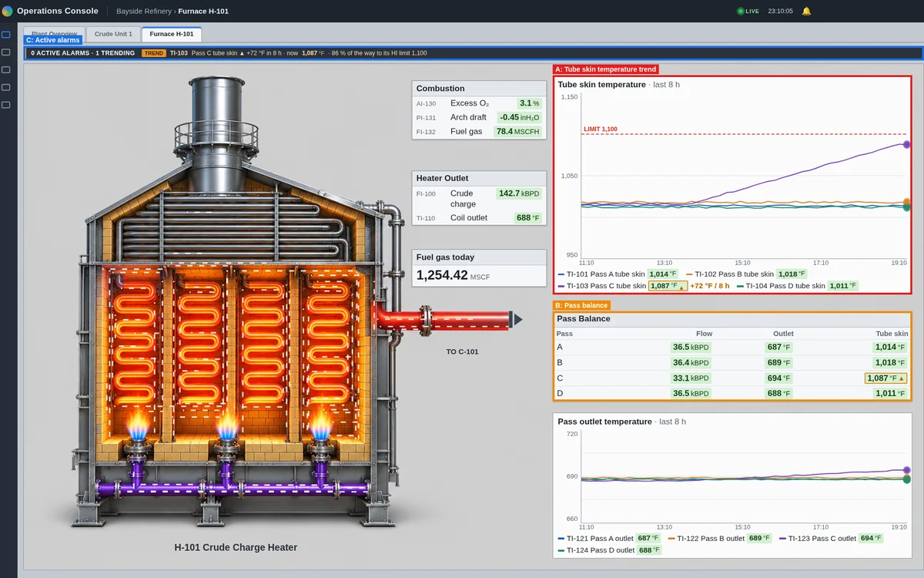This screenshot has height=578, width=924.
Task: Click the orange TREND badge in alarm banner
Action: (153, 53)
